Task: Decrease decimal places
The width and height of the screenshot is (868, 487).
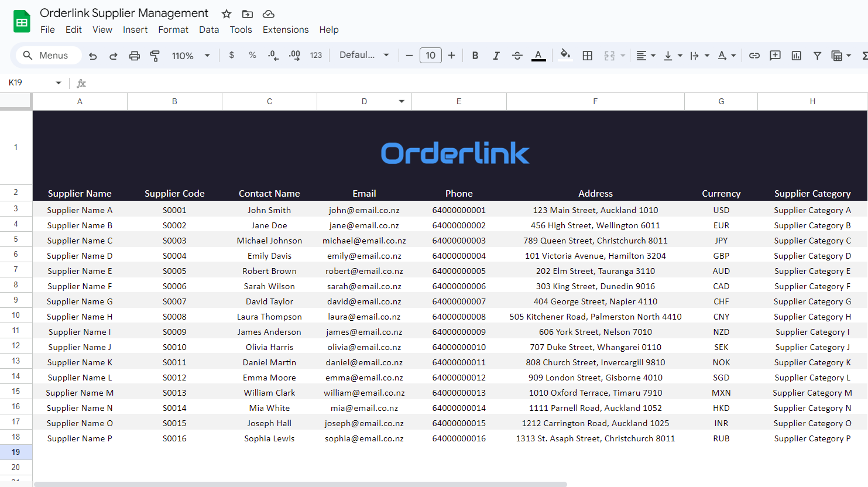Action: [273, 55]
